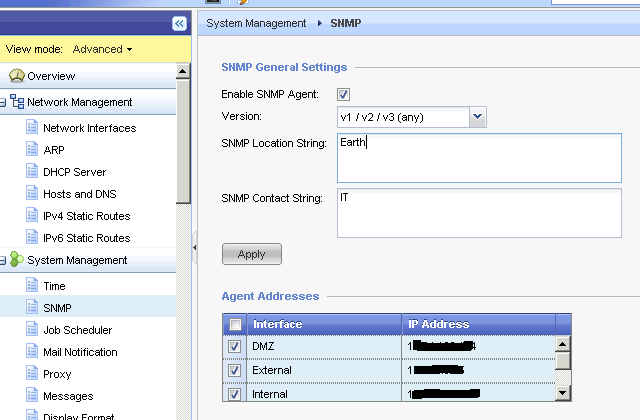Select Hosts and DNS in navigation tree
Image resolution: width=640 pixels, height=420 pixels.
click(x=80, y=194)
